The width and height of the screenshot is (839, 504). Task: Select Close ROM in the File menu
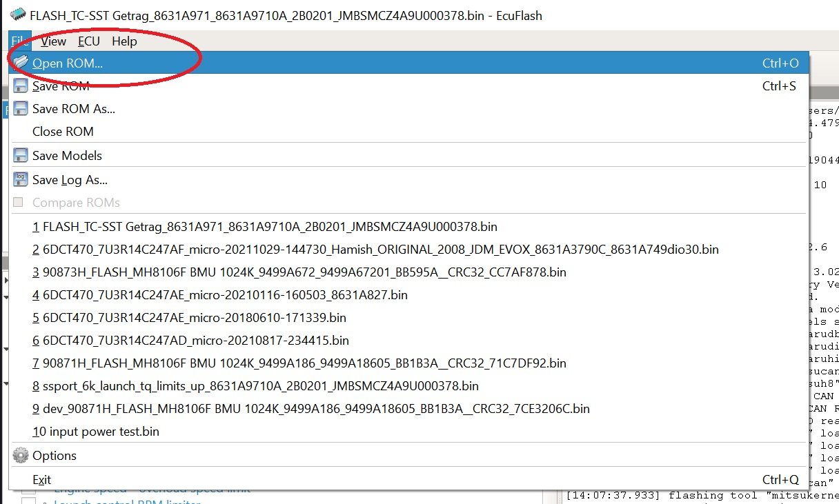(x=408, y=132)
